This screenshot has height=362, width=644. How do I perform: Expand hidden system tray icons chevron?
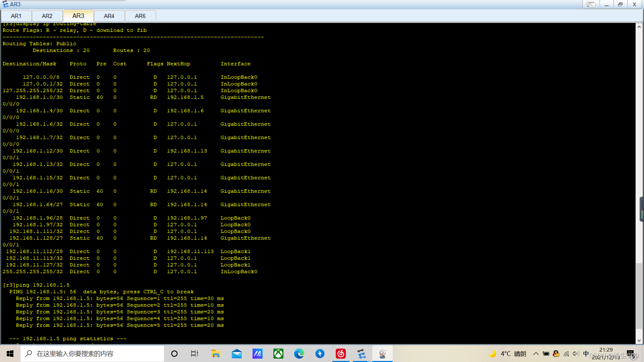point(536,354)
